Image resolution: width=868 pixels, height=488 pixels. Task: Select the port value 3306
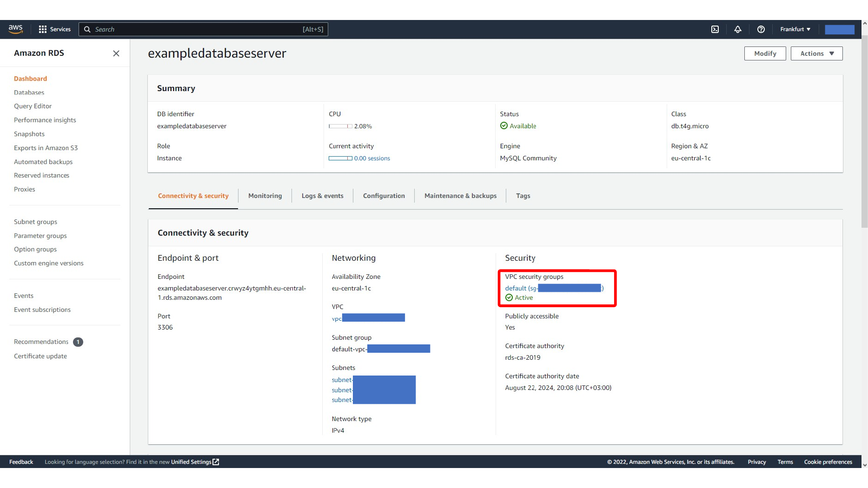(165, 327)
